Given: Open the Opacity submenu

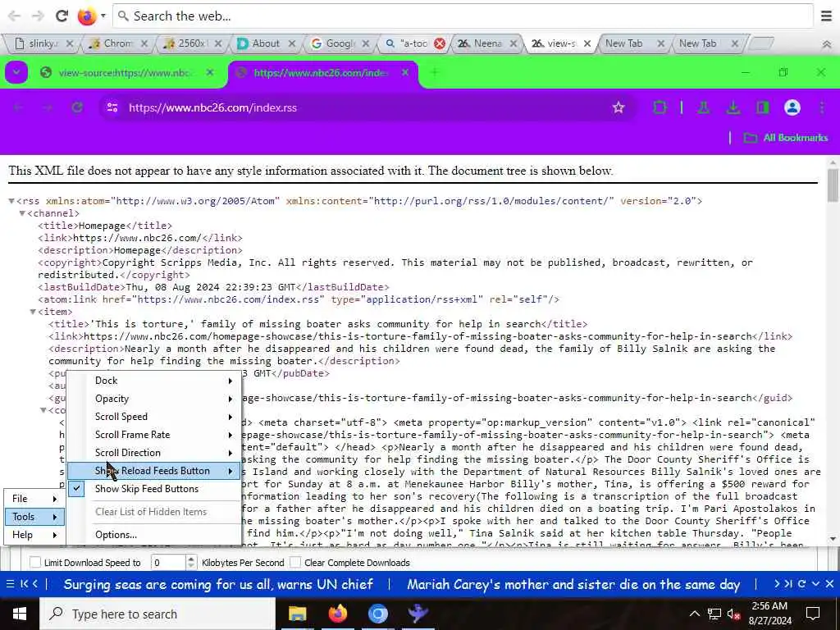Looking at the screenshot, I should [x=153, y=399].
